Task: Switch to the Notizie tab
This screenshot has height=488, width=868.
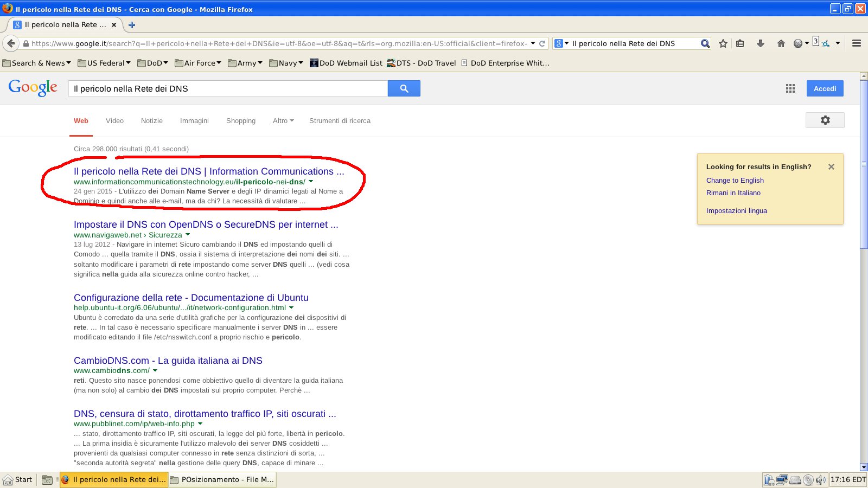Action: point(152,120)
